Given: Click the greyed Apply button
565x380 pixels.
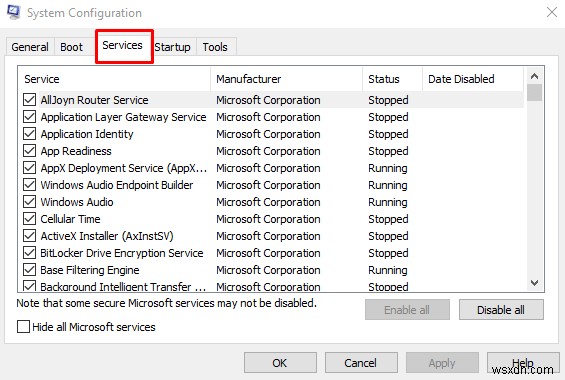Looking at the screenshot, I should pyautogui.click(x=442, y=363).
